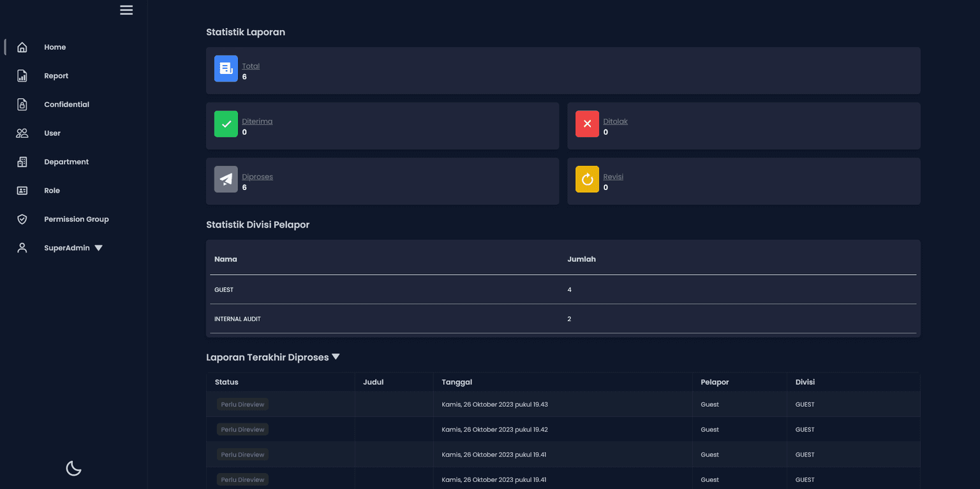
Task: Toggle dark mode with moon icon
Action: 74,469
